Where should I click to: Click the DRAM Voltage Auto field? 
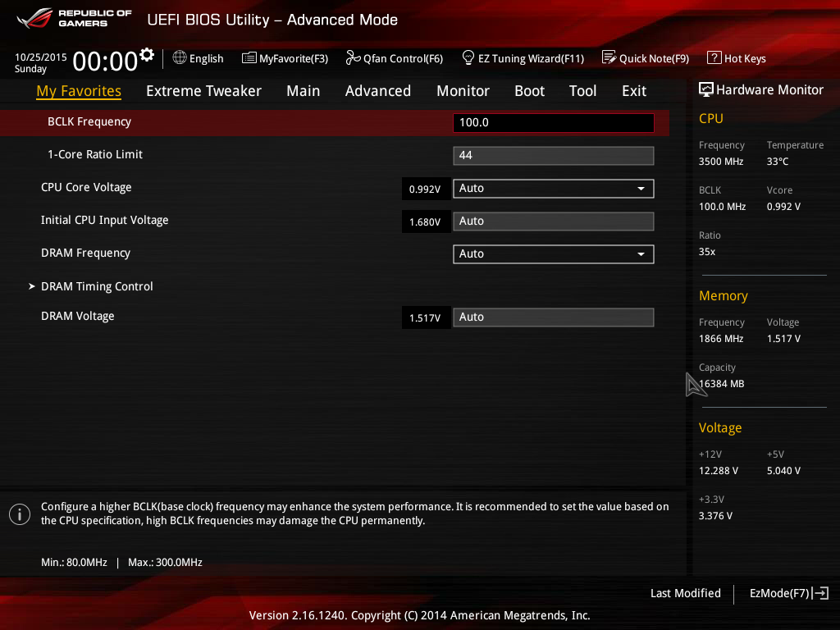click(x=554, y=317)
